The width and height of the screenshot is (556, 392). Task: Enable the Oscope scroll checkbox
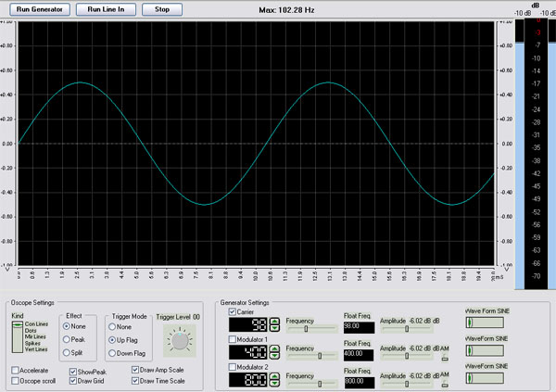click(x=15, y=381)
